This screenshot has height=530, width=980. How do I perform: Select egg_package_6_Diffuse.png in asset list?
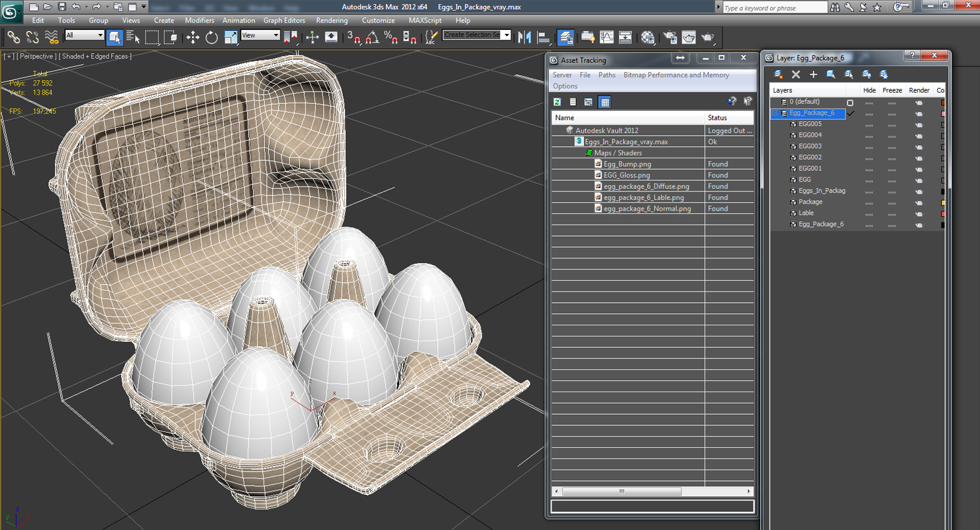tap(646, 186)
